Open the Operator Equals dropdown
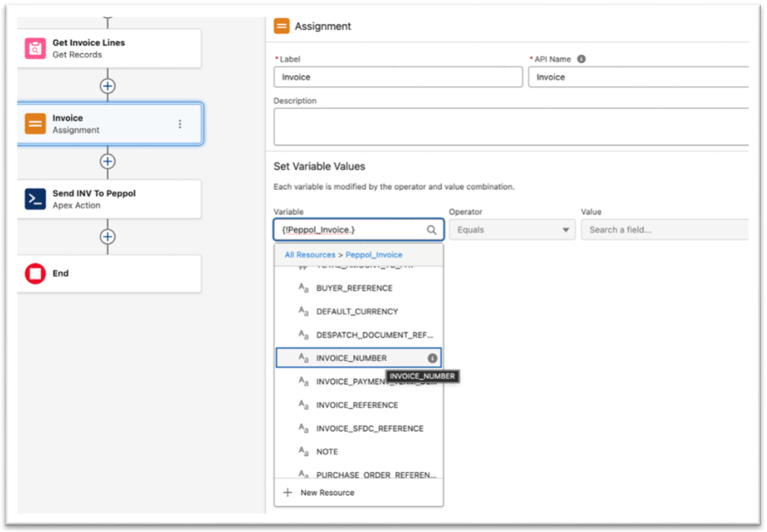 pos(511,230)
